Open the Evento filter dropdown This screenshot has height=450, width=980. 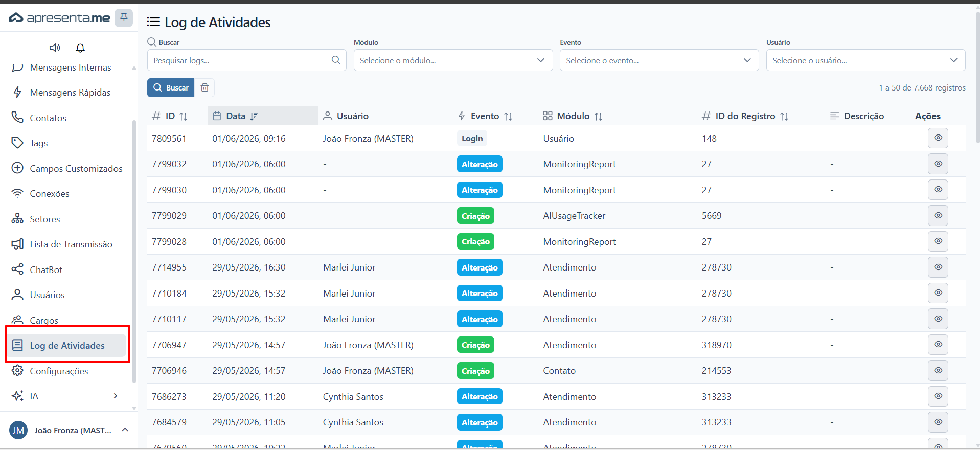(659, 60)
